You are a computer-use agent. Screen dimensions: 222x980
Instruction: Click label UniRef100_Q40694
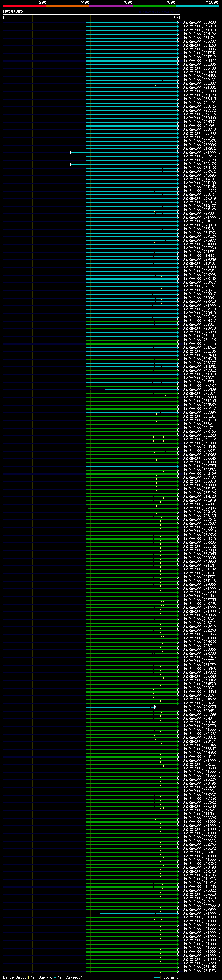[199, 125]
